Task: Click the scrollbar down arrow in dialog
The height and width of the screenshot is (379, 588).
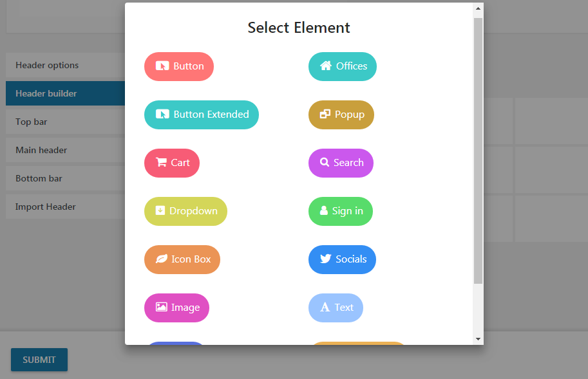Action: (478, 338)
